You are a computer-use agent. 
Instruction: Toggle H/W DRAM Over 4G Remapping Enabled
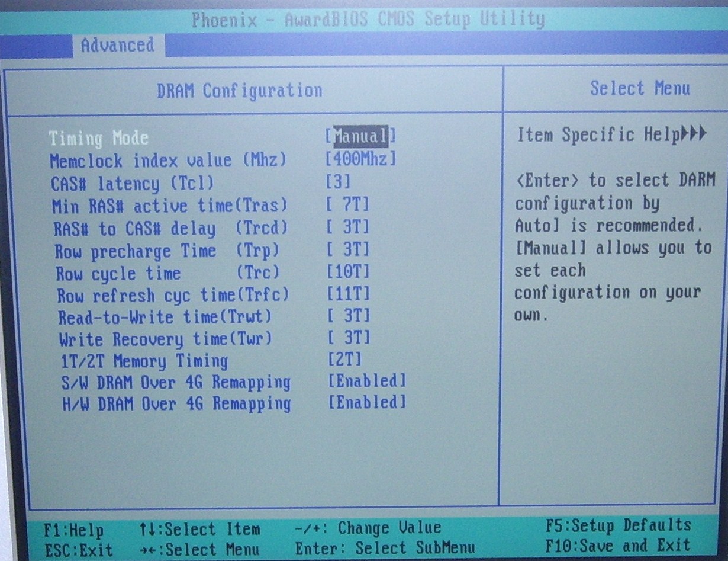[367, 402]
